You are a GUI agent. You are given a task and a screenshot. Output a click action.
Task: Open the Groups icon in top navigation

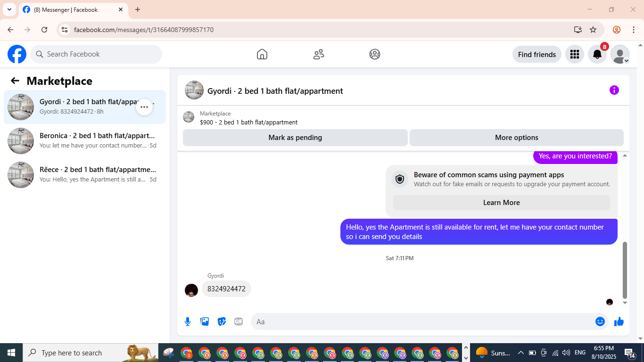click(375, 54)
